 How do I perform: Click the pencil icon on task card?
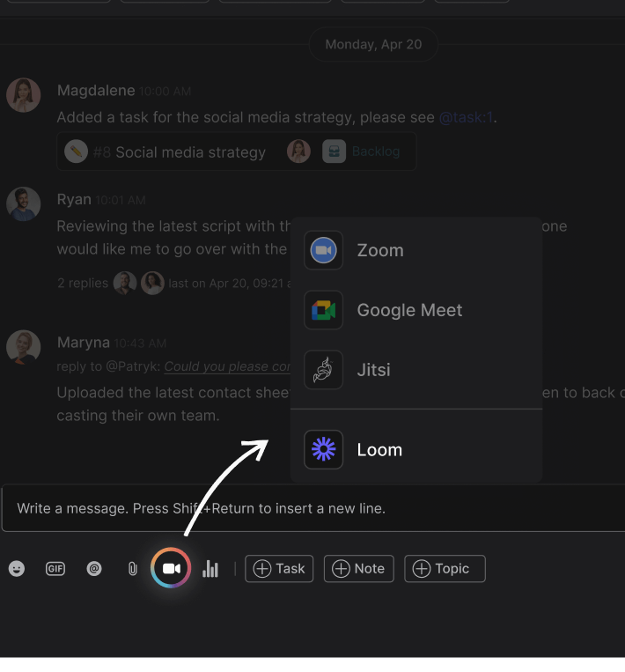tap(77, 151)
